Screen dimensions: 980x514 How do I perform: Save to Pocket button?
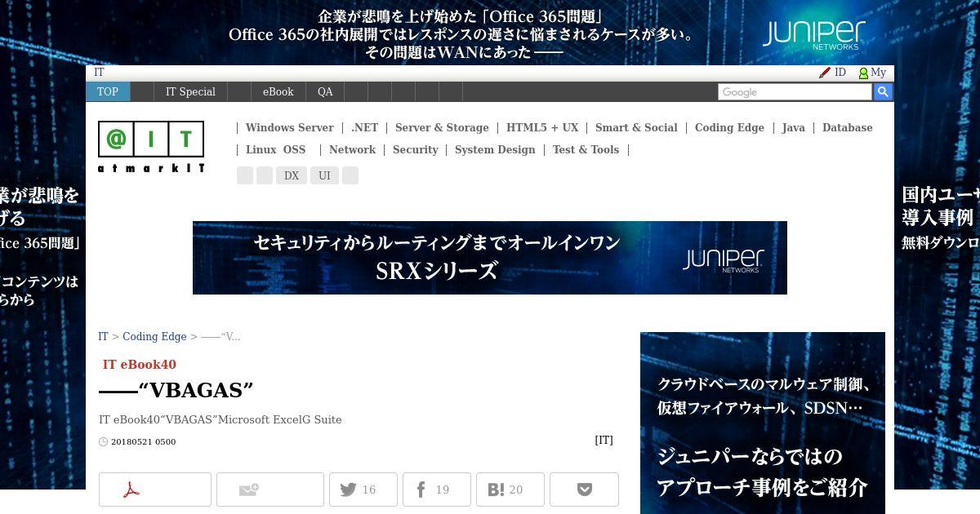pos(584,490)
